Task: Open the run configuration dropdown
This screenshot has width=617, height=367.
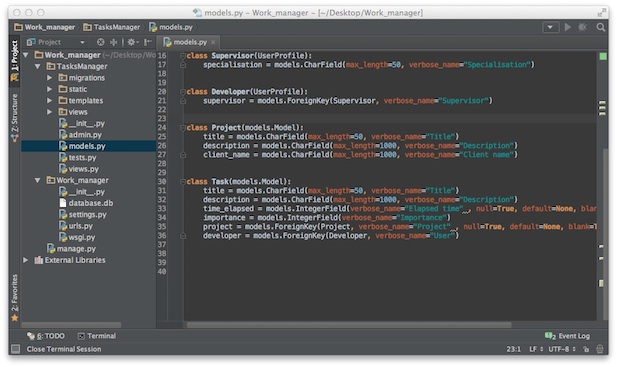Action: (x=550, y=27)
